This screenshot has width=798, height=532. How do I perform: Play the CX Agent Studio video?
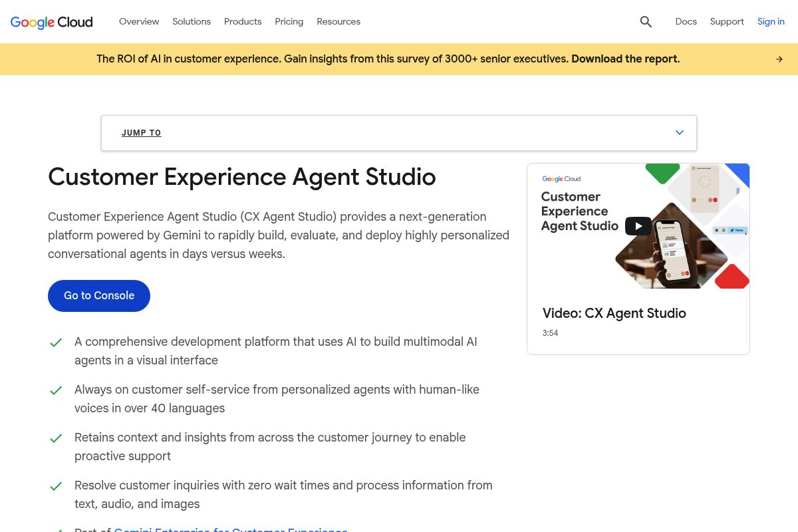tap(638, 226)
